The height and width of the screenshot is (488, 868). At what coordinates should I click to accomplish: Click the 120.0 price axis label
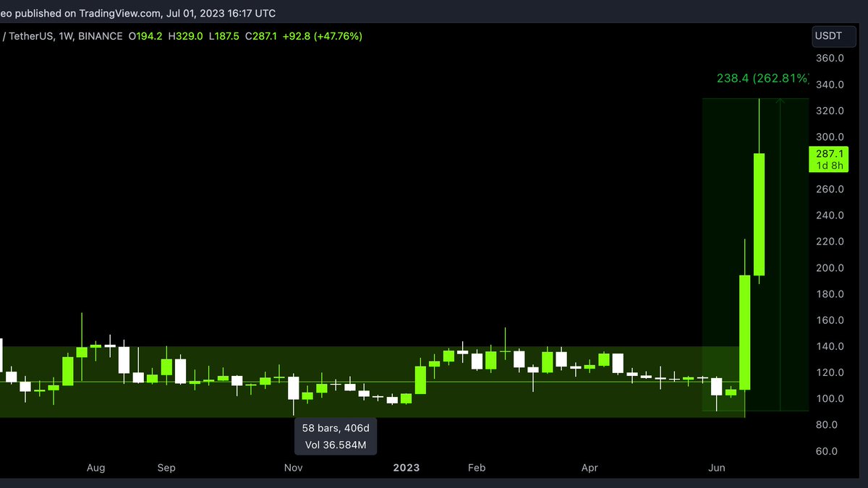coord(830,372)
